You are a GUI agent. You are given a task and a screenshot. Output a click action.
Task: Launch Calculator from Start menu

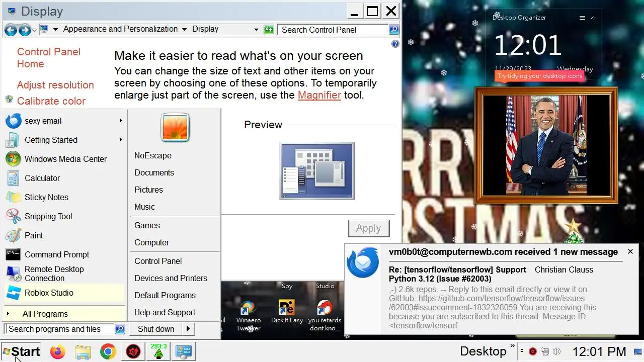point(64,178)
